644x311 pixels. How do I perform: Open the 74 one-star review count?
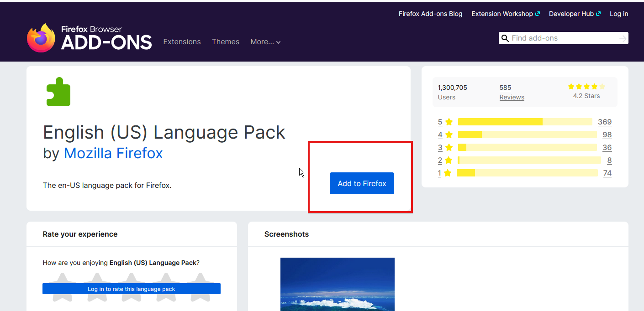[607, 173]
